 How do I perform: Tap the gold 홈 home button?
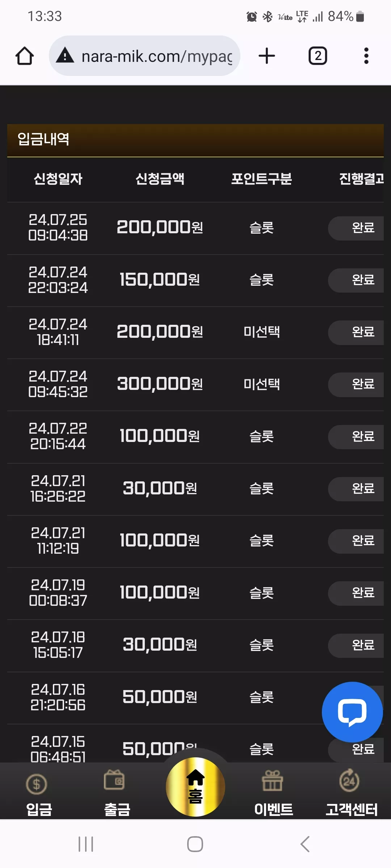point(195,787)
